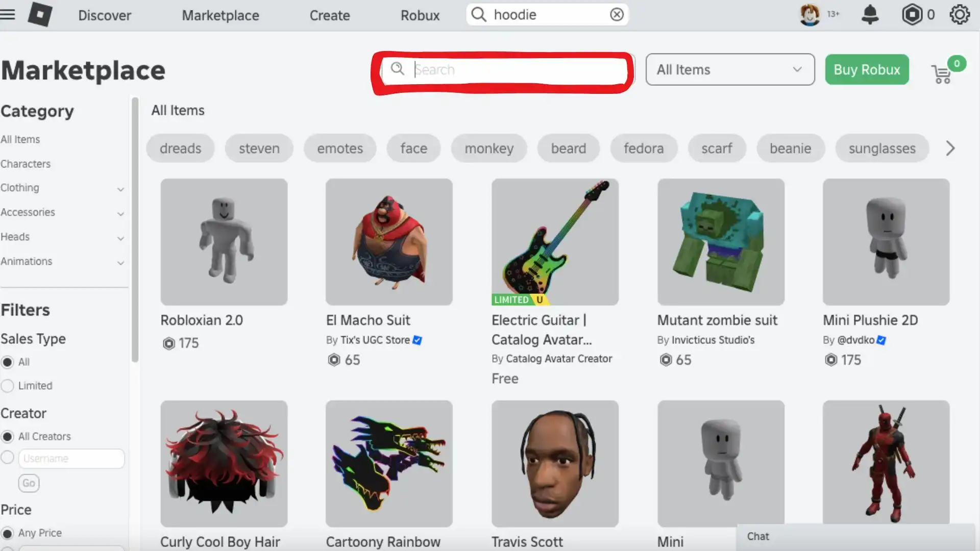Click the notifications bell icon
980x551 pixels.
point(870,15)
